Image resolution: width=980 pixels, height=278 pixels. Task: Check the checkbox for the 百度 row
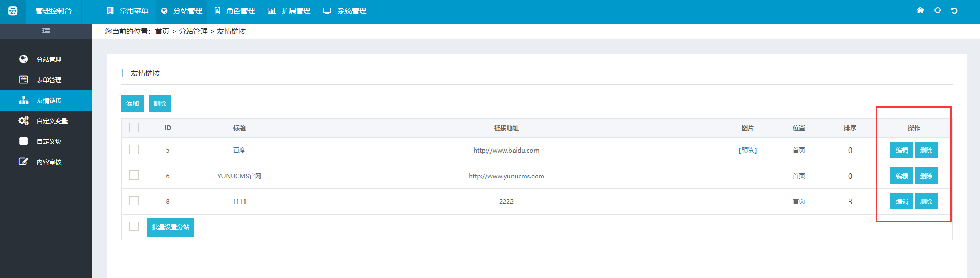pyautogui.click(x=134, y=149)
